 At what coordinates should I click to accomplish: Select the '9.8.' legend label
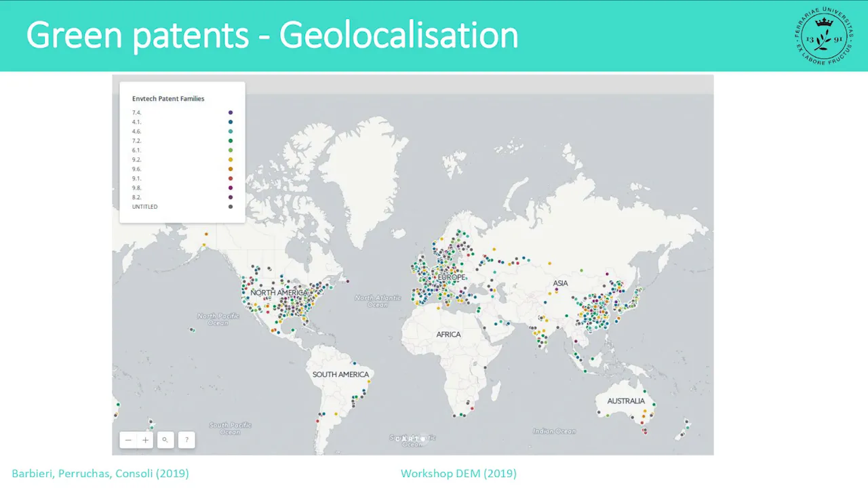[136, 188]
